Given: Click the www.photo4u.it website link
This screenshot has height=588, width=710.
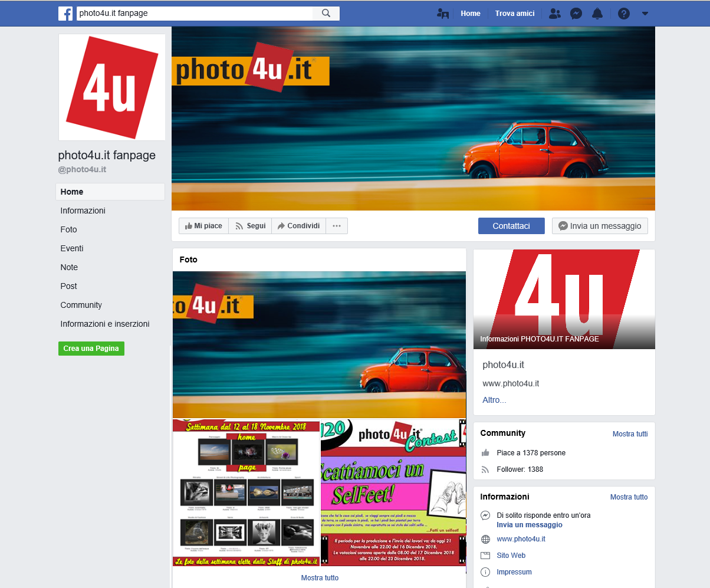Looking at the screenshot, I should [521, 539].
